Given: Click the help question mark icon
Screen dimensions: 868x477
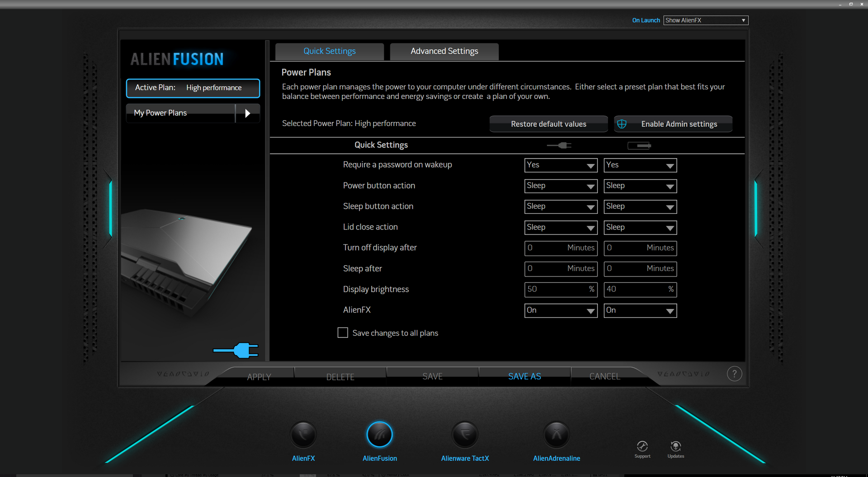Looking at the screenshot, I should [x=734, y=374].
